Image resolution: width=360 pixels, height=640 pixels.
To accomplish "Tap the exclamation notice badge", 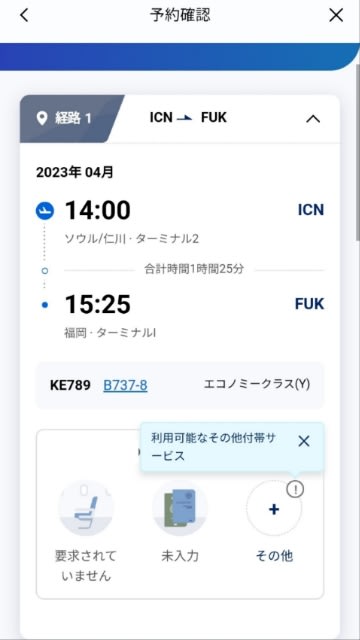I will pos(295,490).
